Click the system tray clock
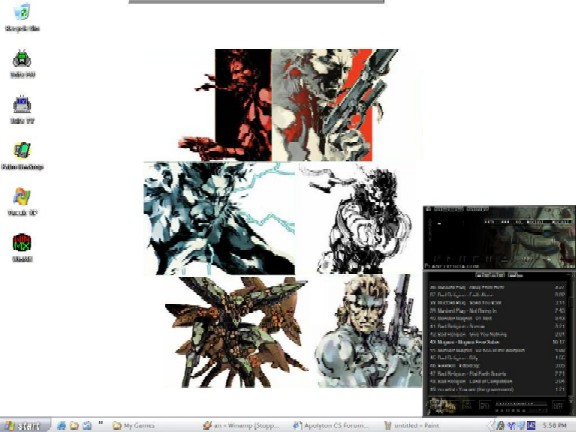Image resolution: width=576 pixels, height=432 pixels. (554, 425)
